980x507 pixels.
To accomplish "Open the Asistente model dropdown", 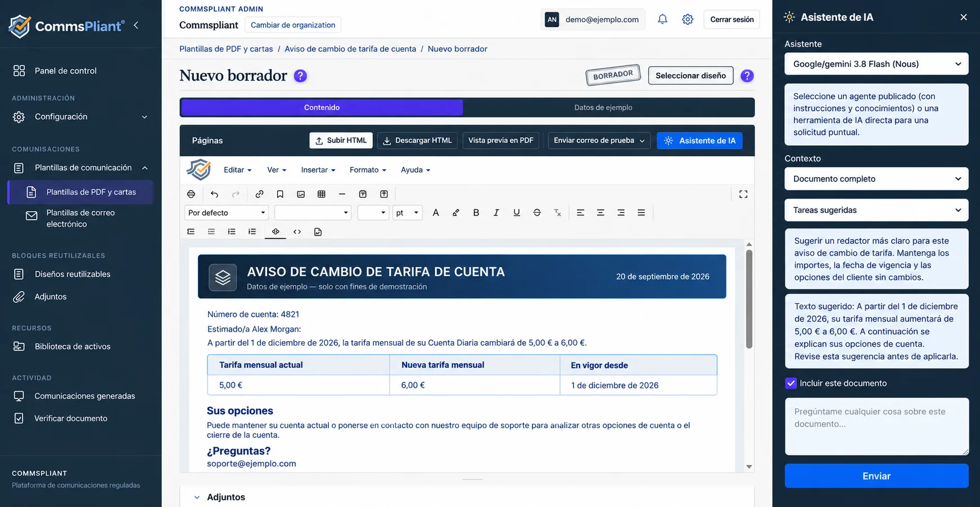I will (x=877, y=64).
